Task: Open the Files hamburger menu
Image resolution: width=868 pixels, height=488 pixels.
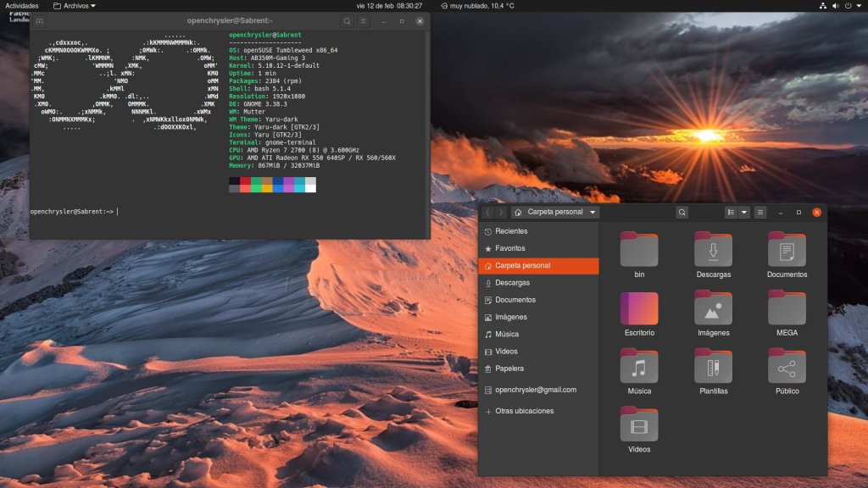Action: pos(760,213)
